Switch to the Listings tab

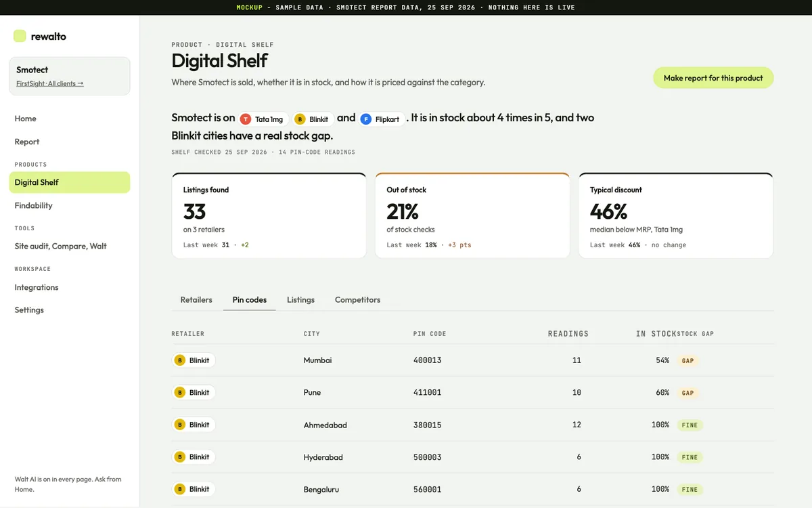point(300,299)
